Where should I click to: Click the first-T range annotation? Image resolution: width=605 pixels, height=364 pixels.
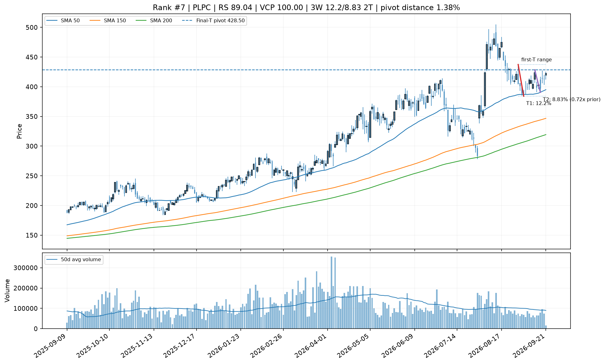tap(536, 60)
